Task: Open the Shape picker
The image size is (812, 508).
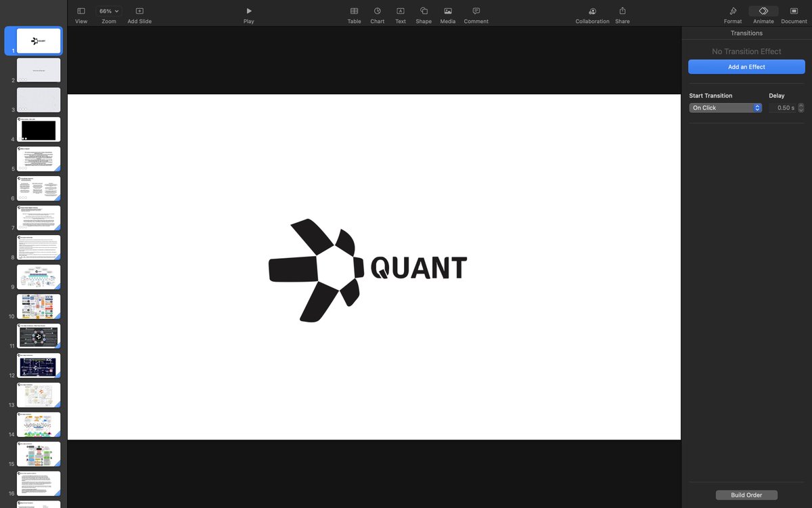Action: (424, 11)
